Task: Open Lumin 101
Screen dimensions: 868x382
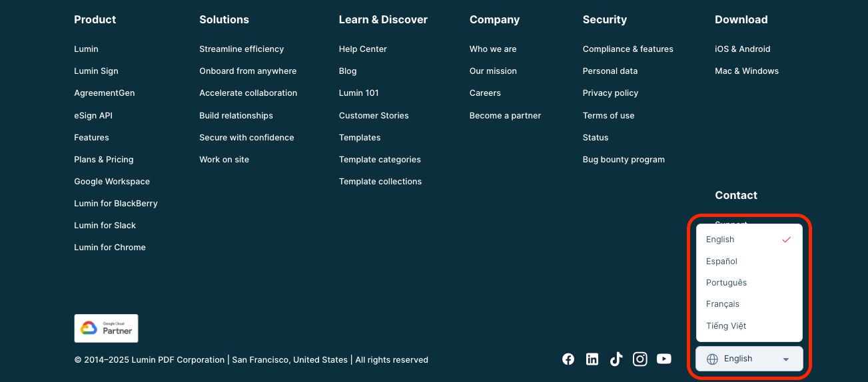Action: pyautogui.click(x=359, y=93)
